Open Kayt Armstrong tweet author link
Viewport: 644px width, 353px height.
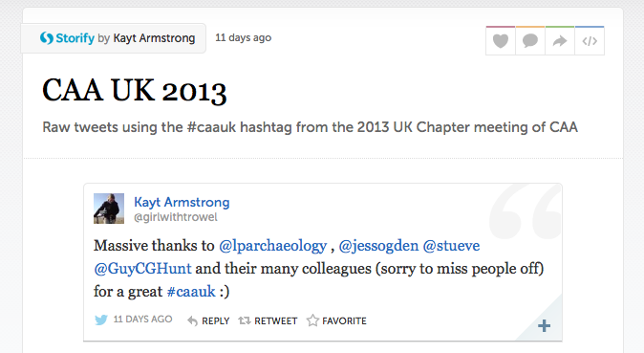pyautogui.click(x=182, y=202)
